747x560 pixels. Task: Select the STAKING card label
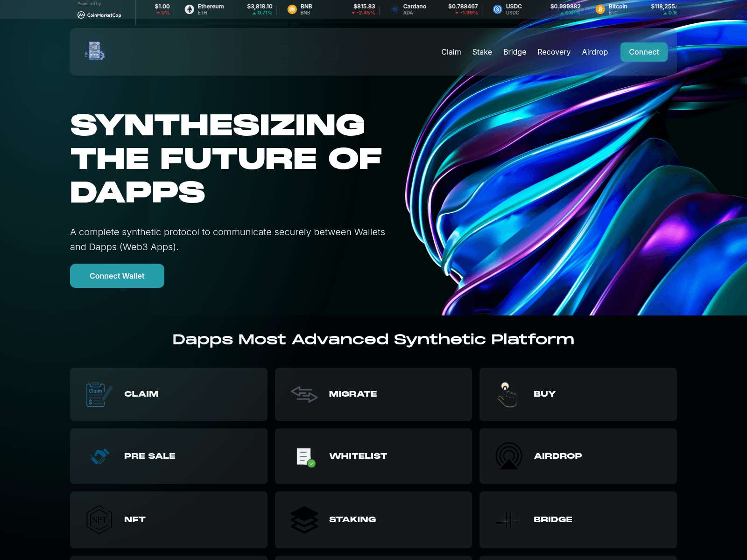tap(352, 519)
